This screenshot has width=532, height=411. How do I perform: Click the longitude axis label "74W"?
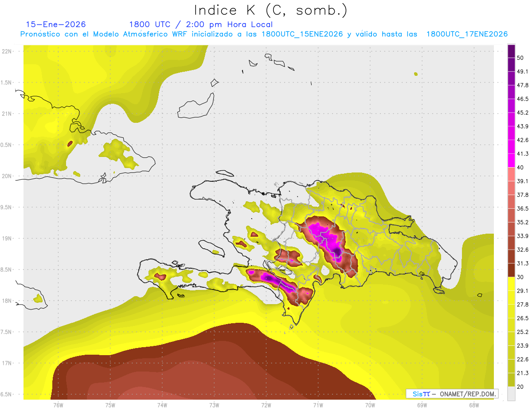tap(162, 405)
